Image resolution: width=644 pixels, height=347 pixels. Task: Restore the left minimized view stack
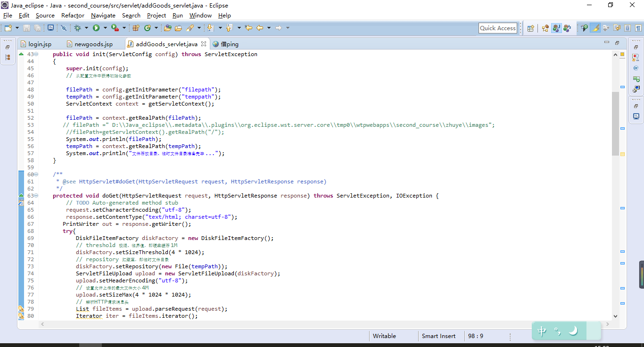click(8, 47)
